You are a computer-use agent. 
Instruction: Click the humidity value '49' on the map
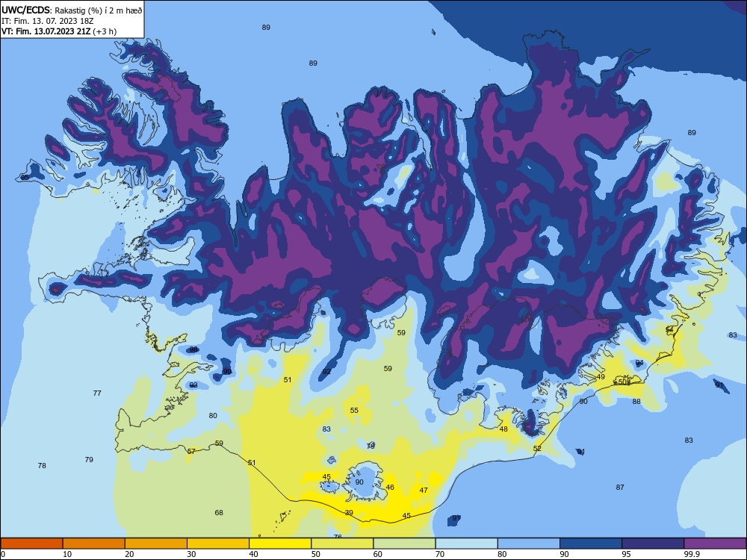[601, 376]
